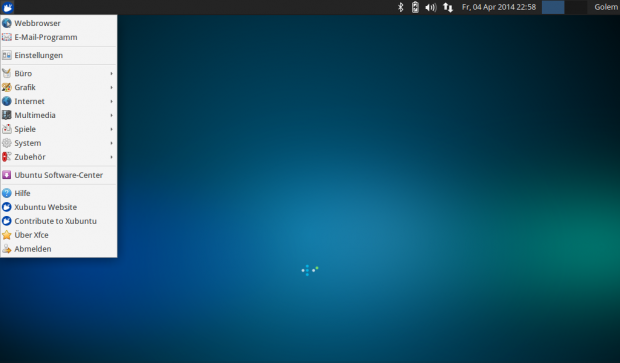
Task: Click the Multimedia category icon
Action: [x=7, y=115]
